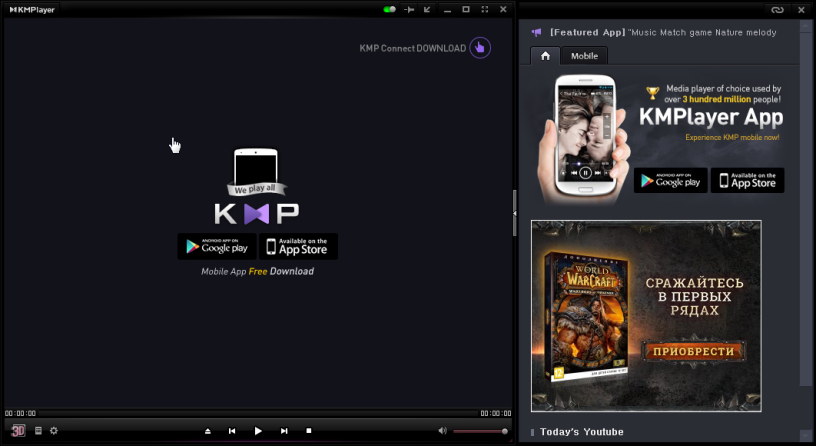
Task: Close the KMPlayer main window
Action: click(503, 9)
